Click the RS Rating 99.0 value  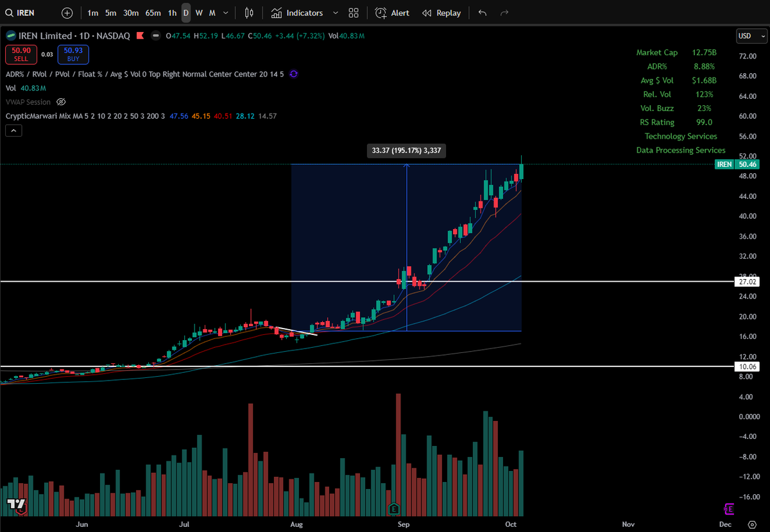pos(703,122)
